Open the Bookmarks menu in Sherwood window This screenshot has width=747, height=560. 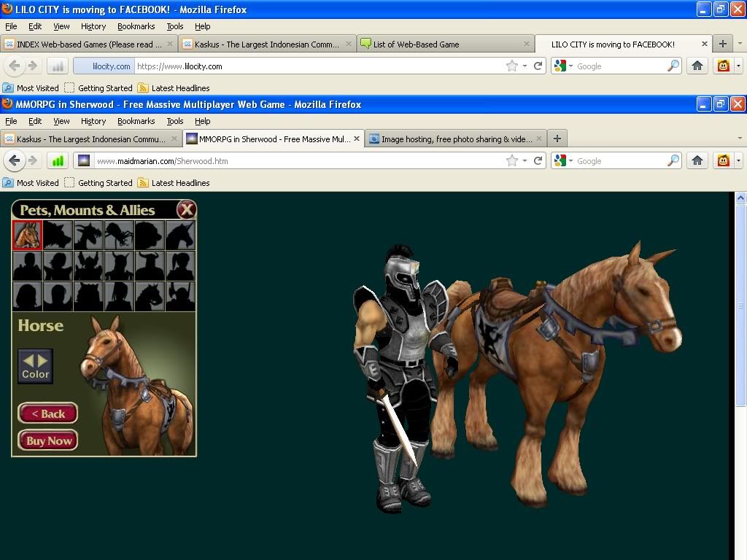136,121
